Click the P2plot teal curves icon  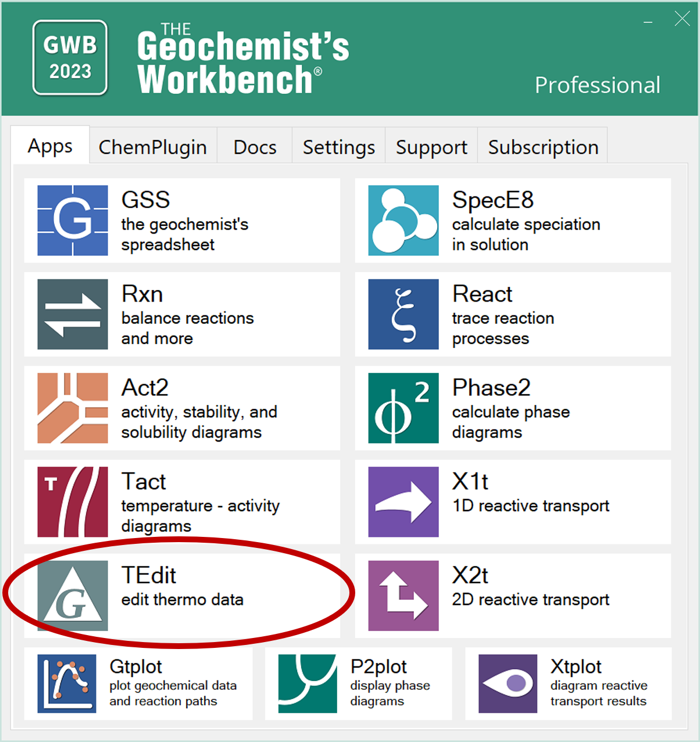click(308, 684)
